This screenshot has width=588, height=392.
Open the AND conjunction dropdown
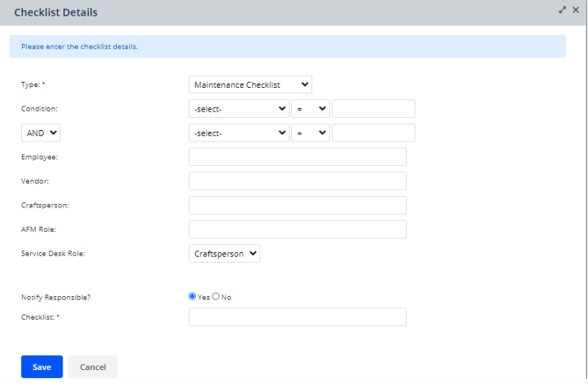click(41, 133)
